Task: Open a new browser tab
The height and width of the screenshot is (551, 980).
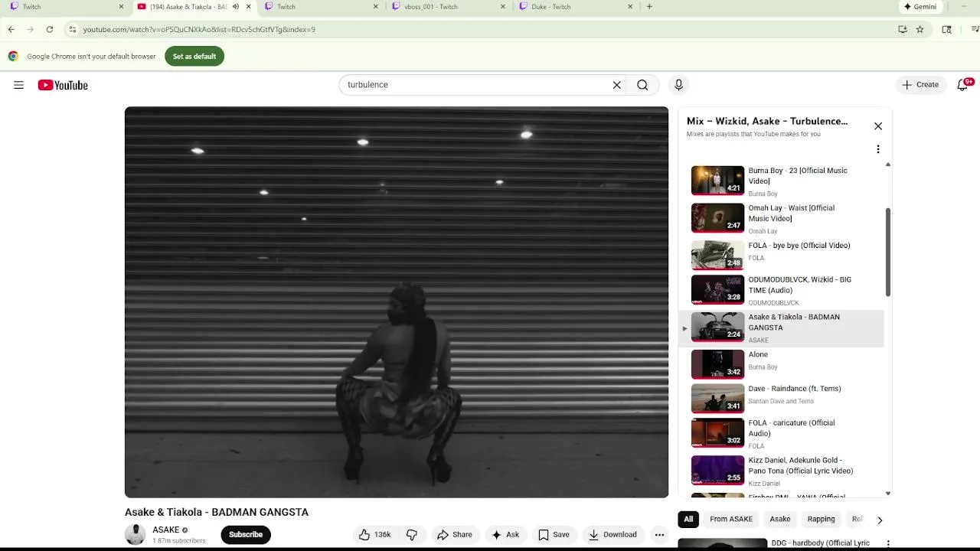Action: pyautogui.click(x=649, y=7)
